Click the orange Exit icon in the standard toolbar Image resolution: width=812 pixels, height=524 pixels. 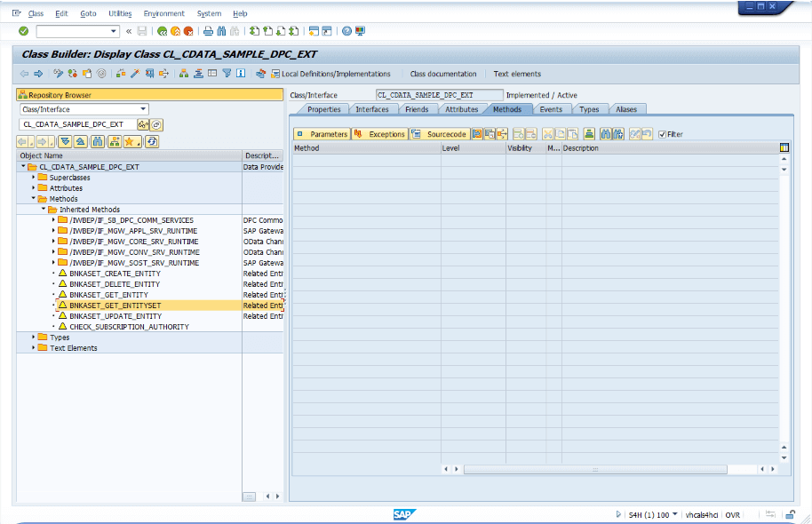(x=176, y=31)
